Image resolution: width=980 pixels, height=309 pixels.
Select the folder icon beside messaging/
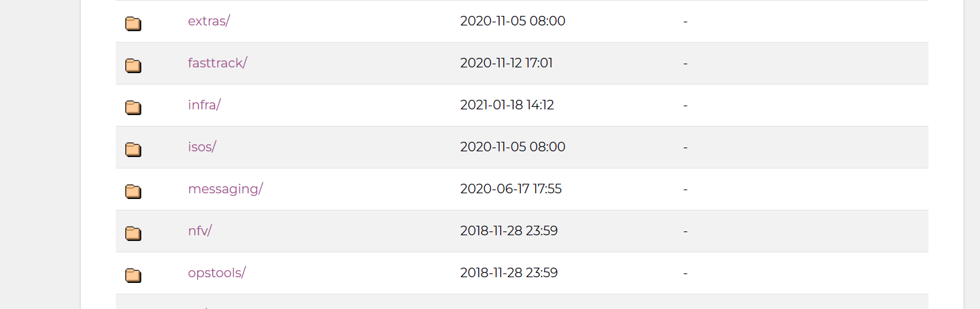click(x=133, y=191)
